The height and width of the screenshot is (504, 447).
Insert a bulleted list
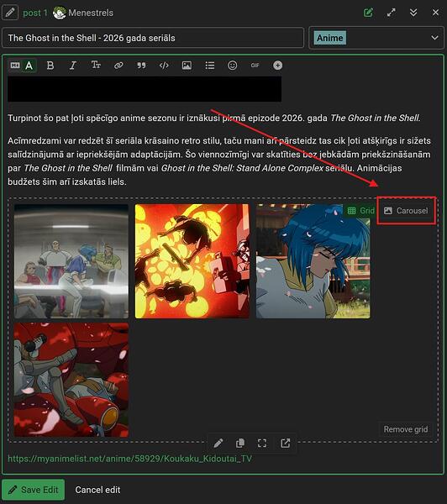click(x=210, y=66)
